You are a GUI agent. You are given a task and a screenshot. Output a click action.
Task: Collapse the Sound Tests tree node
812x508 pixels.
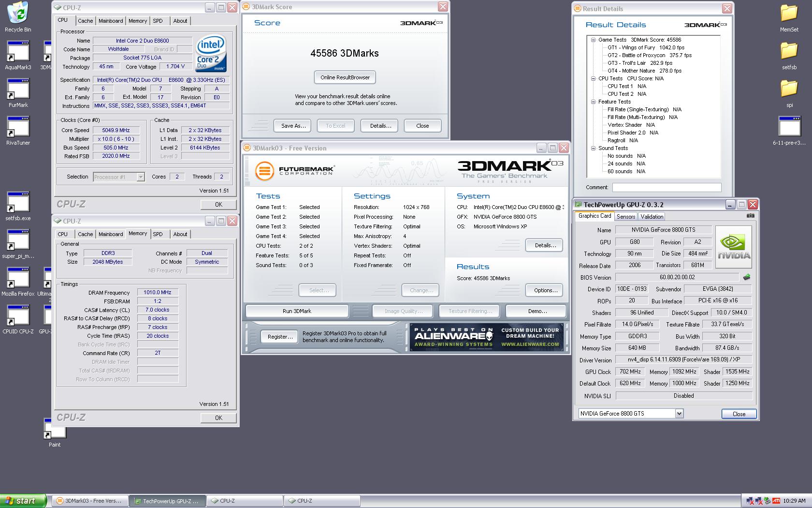(593, 148)
